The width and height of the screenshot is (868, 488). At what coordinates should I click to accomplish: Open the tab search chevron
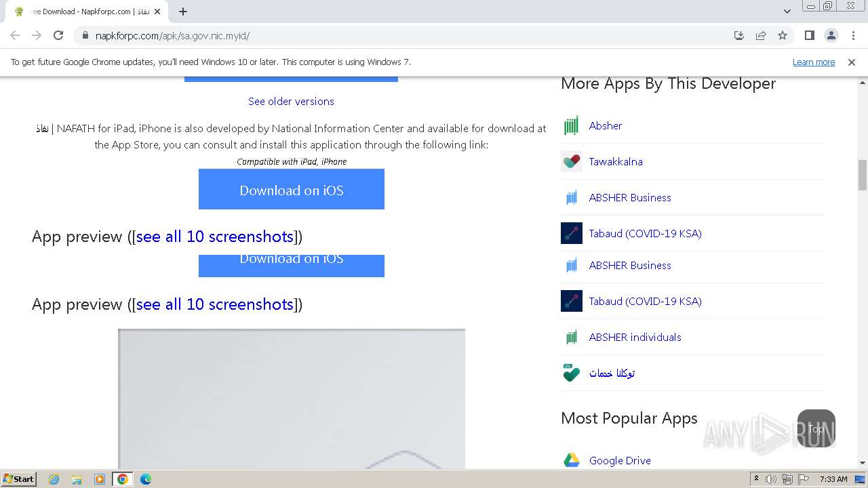point(787,12)
